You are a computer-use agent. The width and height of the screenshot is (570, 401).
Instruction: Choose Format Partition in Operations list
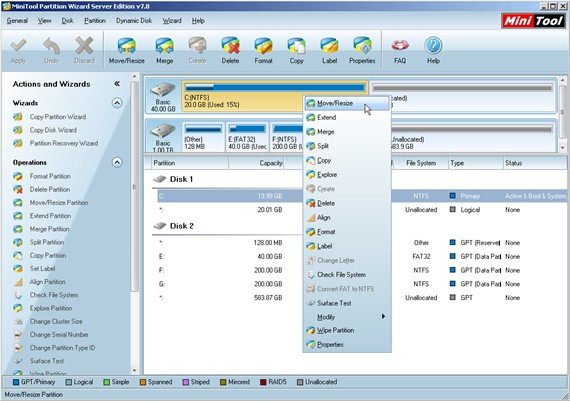50,176
